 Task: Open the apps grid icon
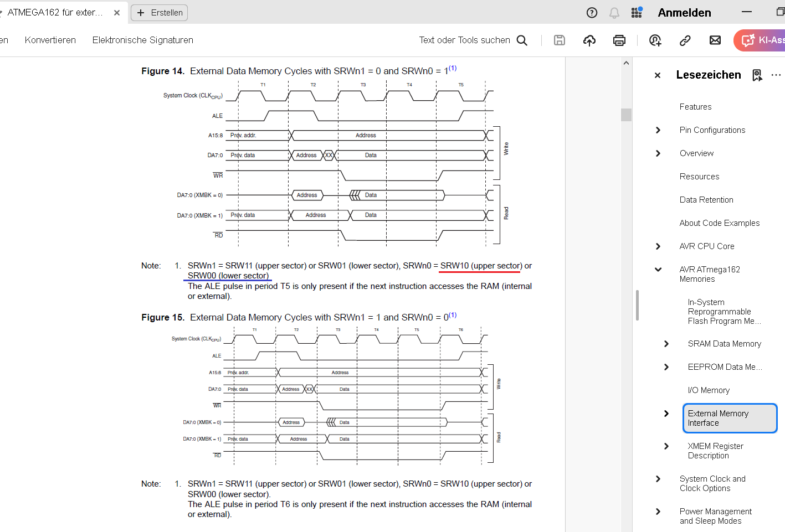[x=637, y=13]
